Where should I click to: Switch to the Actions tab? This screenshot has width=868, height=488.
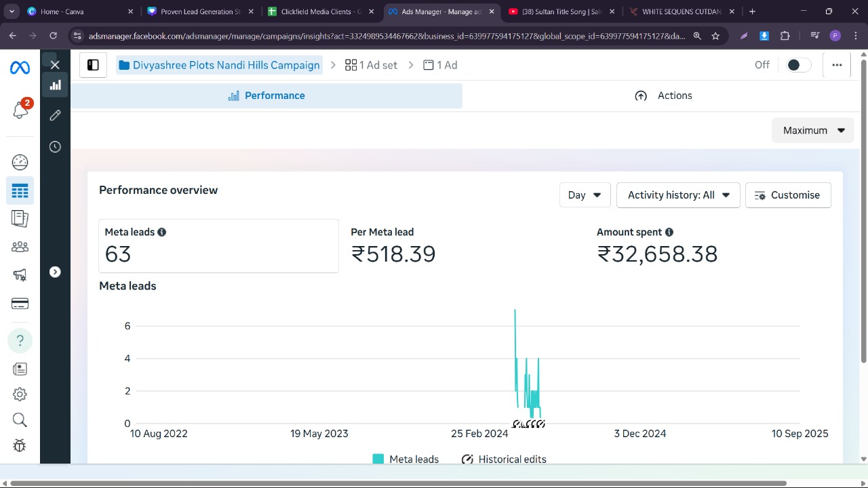[663, 96]
